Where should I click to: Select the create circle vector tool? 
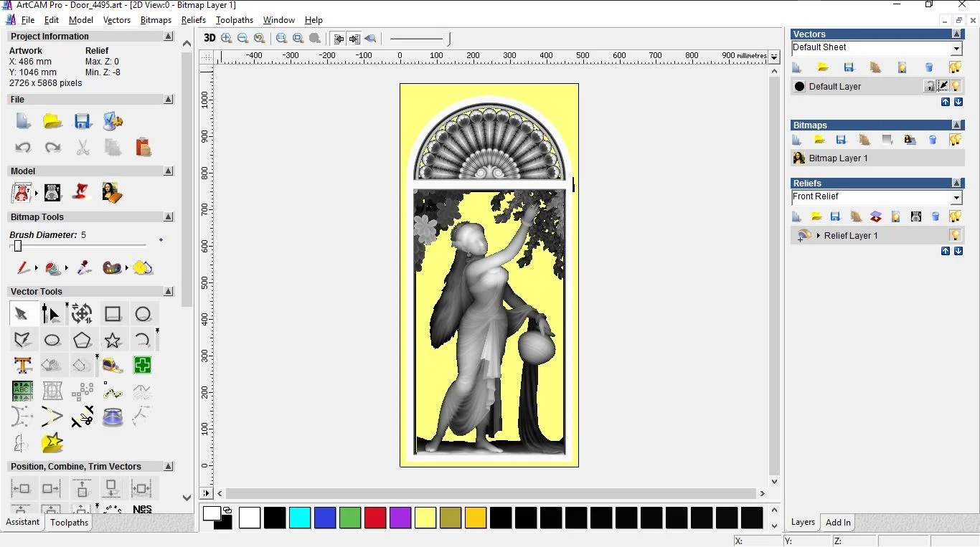pos(143,314)
